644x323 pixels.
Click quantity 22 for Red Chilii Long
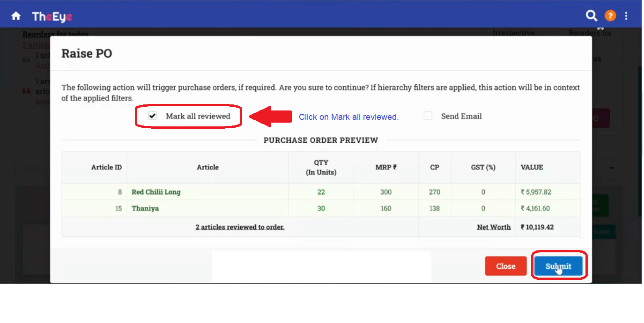pos(321,192)
